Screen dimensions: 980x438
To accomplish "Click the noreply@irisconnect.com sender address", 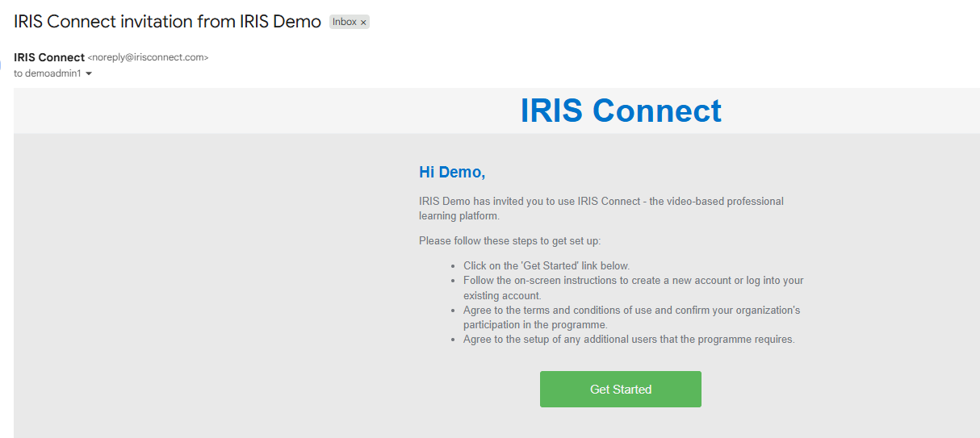I will tap(148, 58).
